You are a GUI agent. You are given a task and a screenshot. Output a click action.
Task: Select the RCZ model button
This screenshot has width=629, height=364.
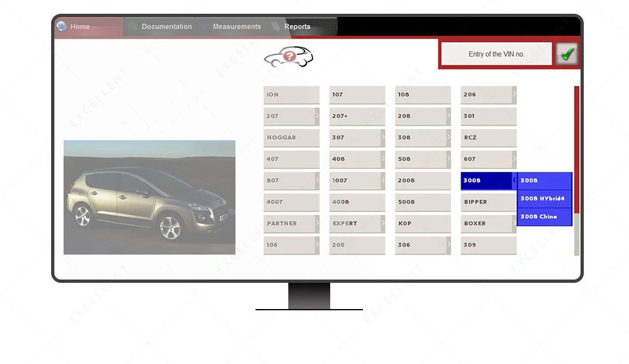(489, 138)
